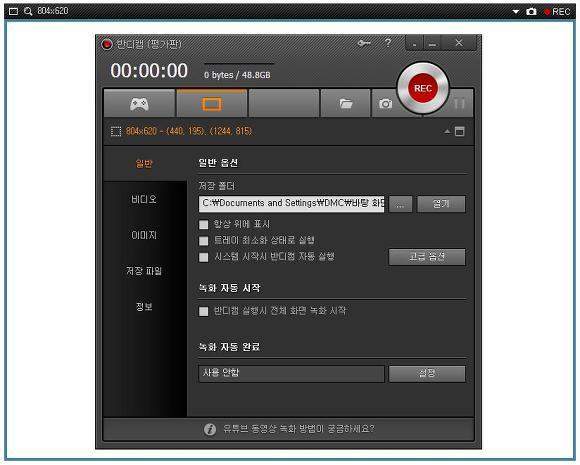The image size is (580, 465).
Task: Click the window-mode icon beside the arrow
Action: coord(459,131)
